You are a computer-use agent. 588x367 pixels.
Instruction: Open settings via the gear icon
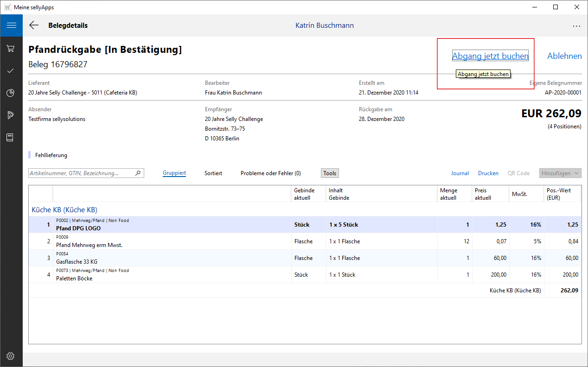coord(11,356)
